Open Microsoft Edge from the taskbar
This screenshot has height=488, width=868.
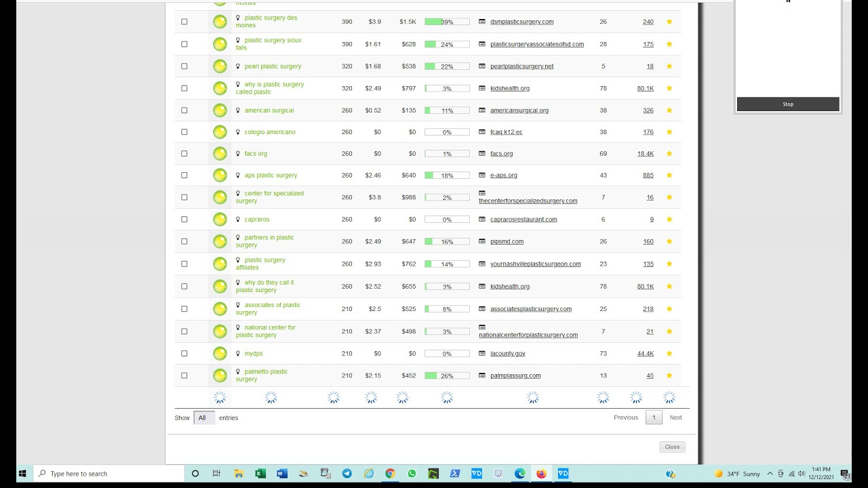(519, 474)
